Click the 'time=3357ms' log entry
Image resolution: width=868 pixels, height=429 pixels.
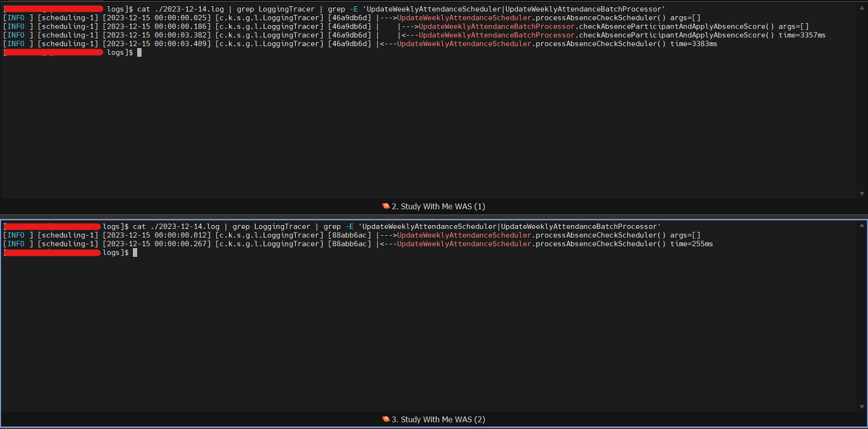(x=802, y=35)
